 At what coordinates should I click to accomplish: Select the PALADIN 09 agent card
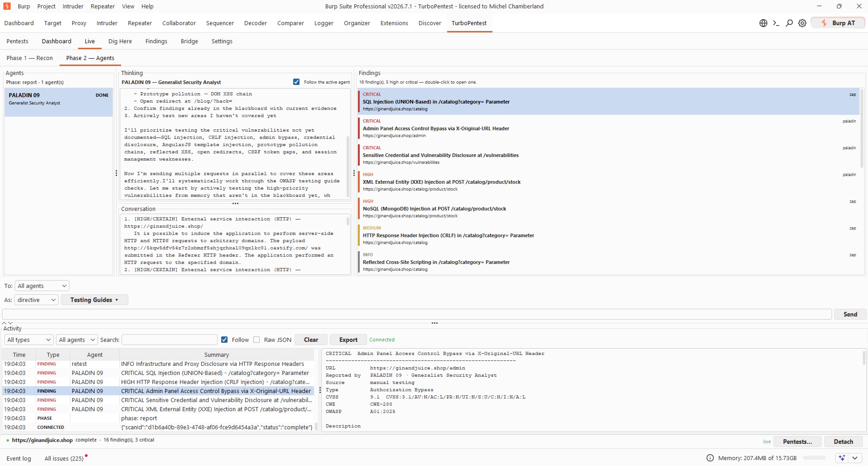59,102
